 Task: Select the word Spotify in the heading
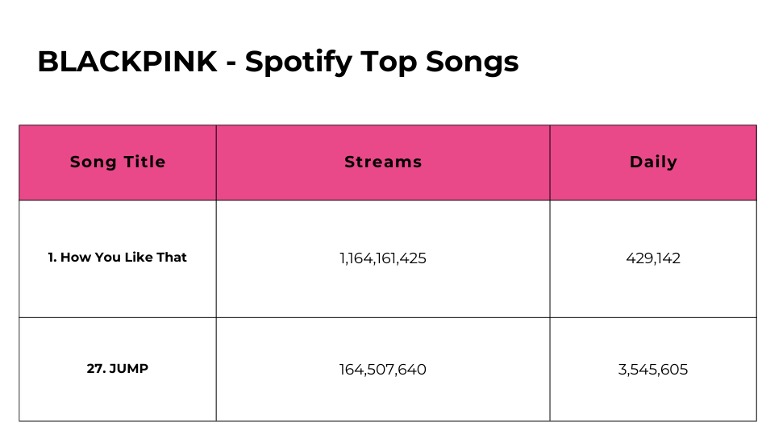coord(298,63)
